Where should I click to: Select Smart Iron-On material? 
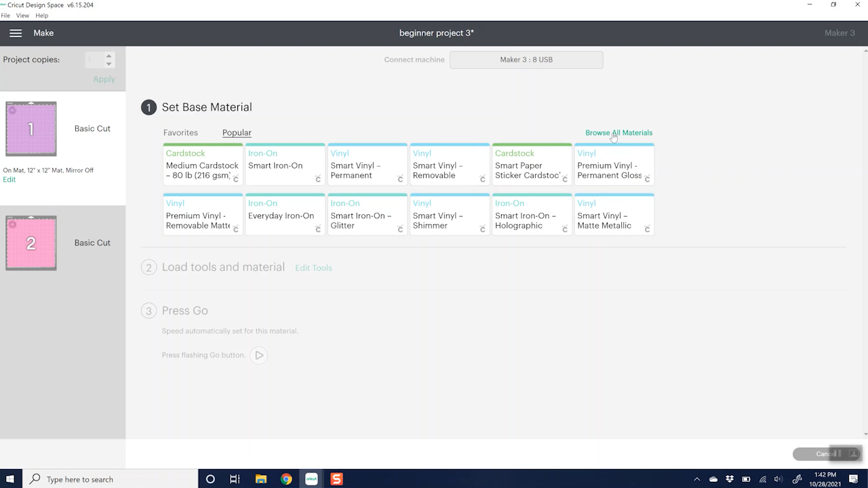pos(285,164)
